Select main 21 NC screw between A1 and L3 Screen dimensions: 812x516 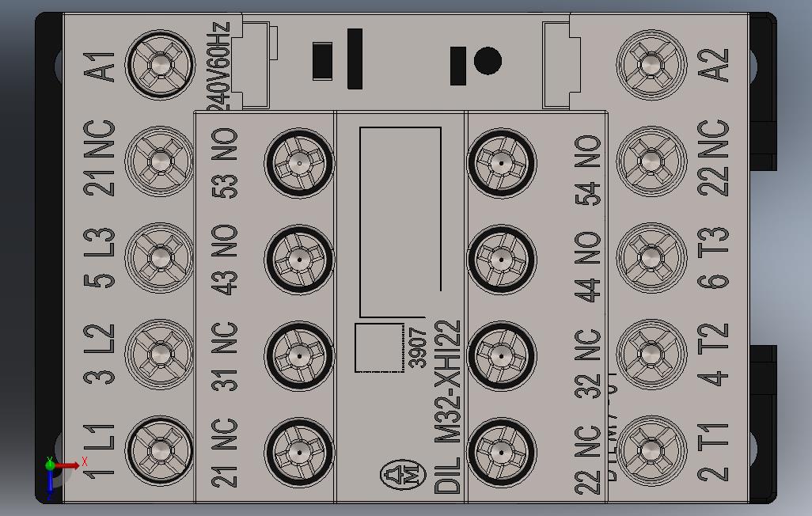tap(160, 161)
